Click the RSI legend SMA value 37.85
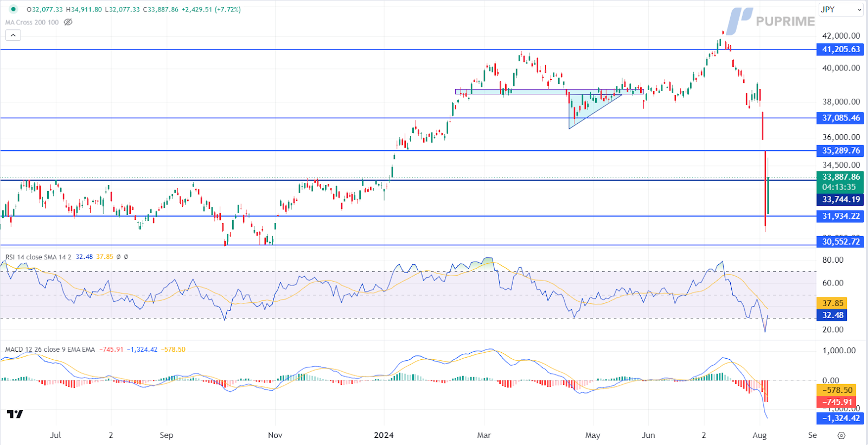The height and width of the screenshot is (445, 868). [x=105, y=257]
